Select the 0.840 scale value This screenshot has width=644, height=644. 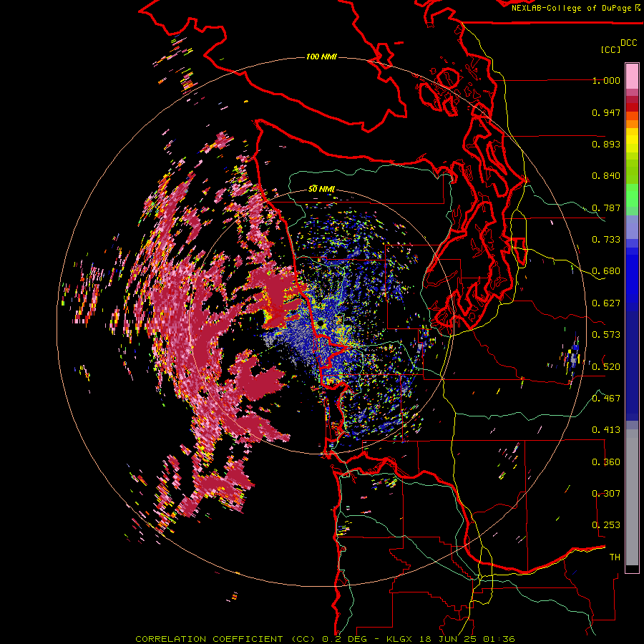coord(606,176)
